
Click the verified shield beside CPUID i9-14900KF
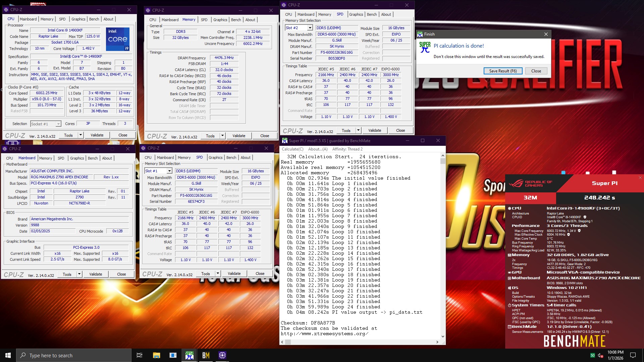tap(585, 217)
